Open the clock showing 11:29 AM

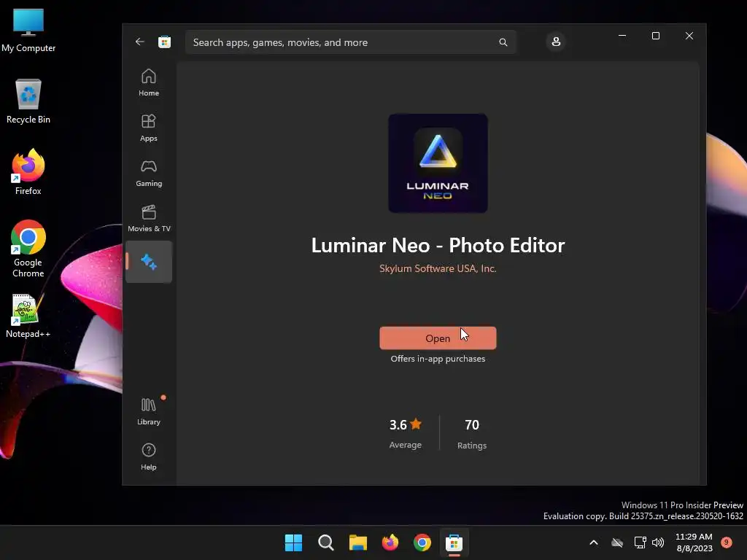coord(694,542)
